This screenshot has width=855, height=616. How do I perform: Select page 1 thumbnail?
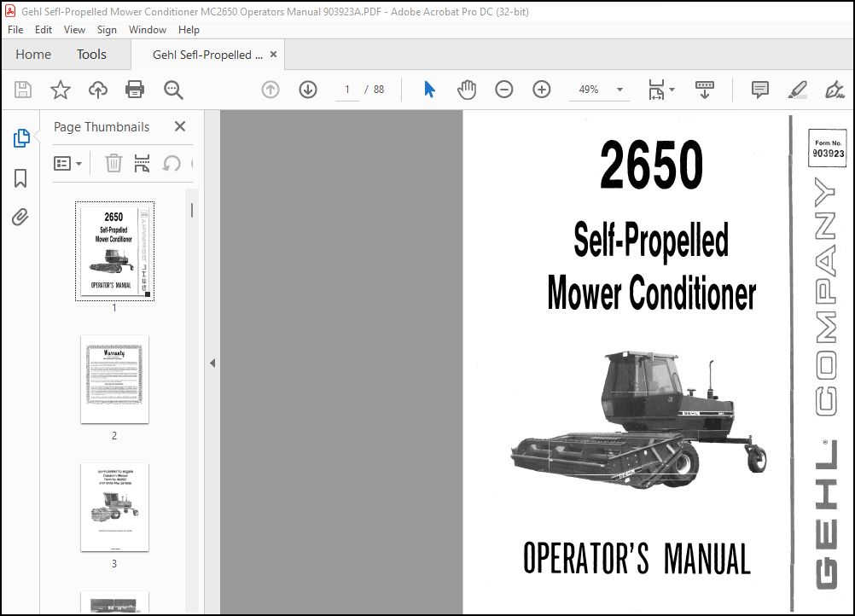point(114,252)
